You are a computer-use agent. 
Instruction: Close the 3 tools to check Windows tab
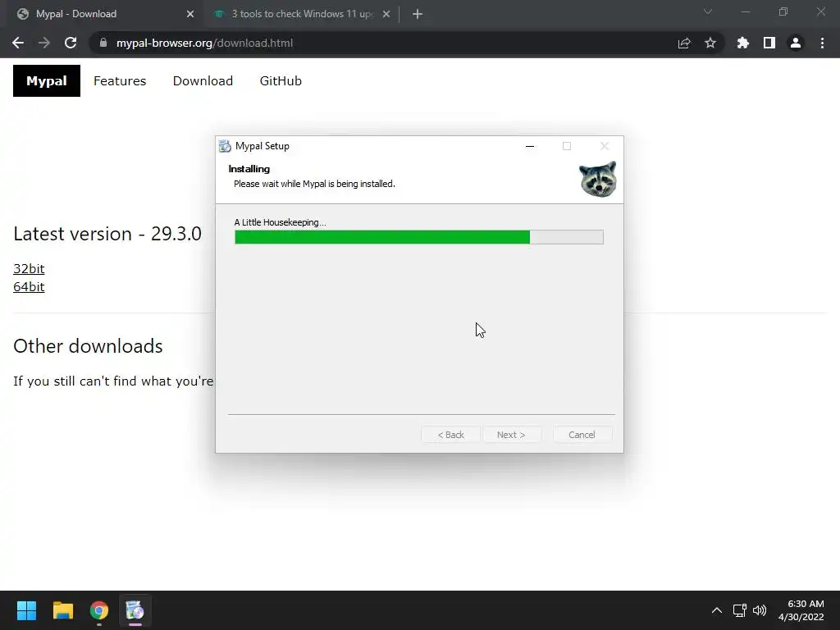pos(386,14)
